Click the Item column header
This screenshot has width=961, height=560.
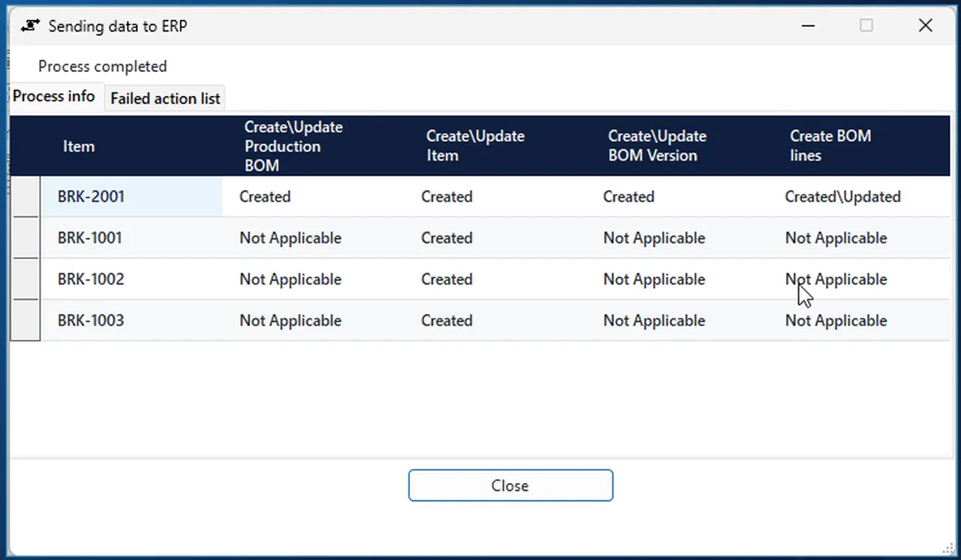pos(131,146)
